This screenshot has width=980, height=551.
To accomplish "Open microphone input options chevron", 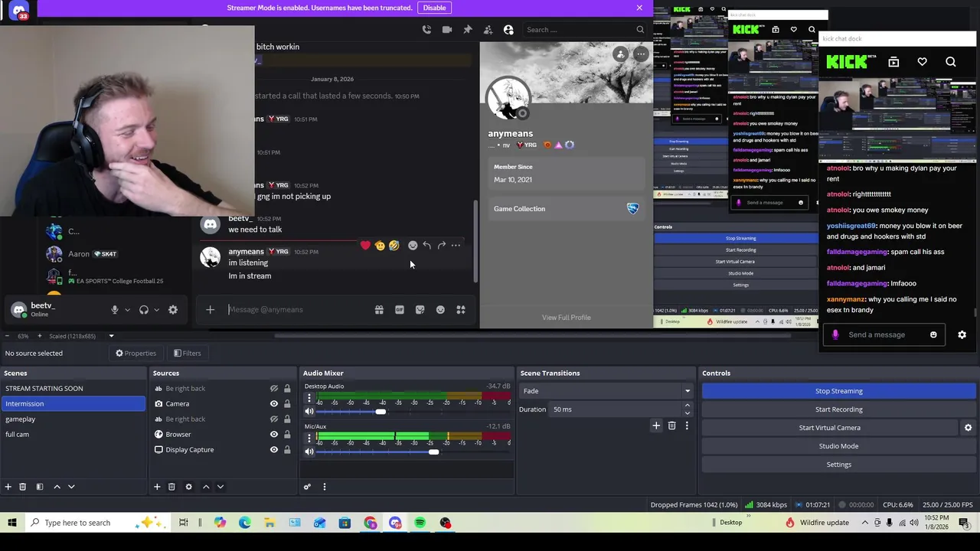I will tap(127, 310).
